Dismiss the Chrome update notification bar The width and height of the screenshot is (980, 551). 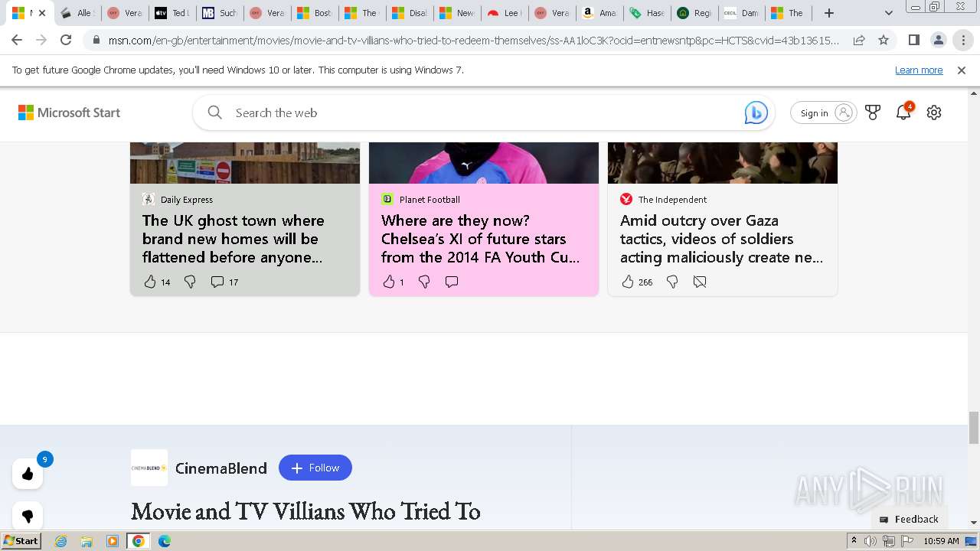pyautogui.click(x=962, y=70)
